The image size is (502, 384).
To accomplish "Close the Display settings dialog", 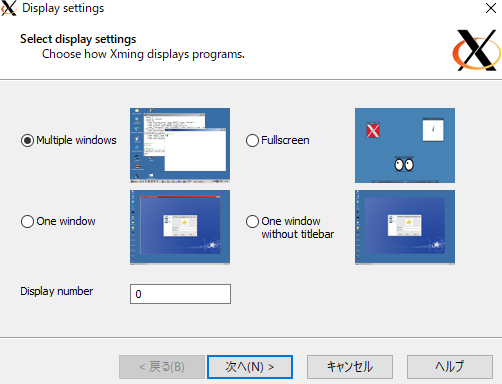I will coord(491,8).
